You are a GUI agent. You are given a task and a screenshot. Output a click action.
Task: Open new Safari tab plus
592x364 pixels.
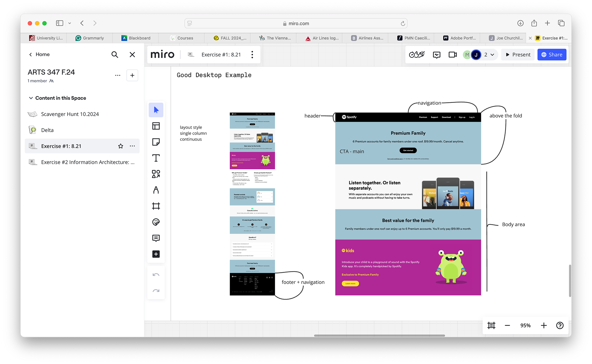pyautogui.click(x=547, y=23)
